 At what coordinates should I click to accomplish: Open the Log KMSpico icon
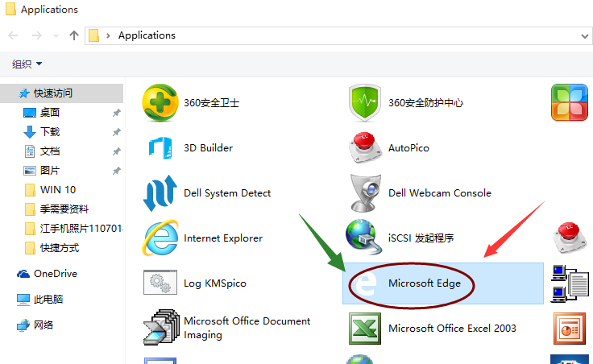pos(160,283)
